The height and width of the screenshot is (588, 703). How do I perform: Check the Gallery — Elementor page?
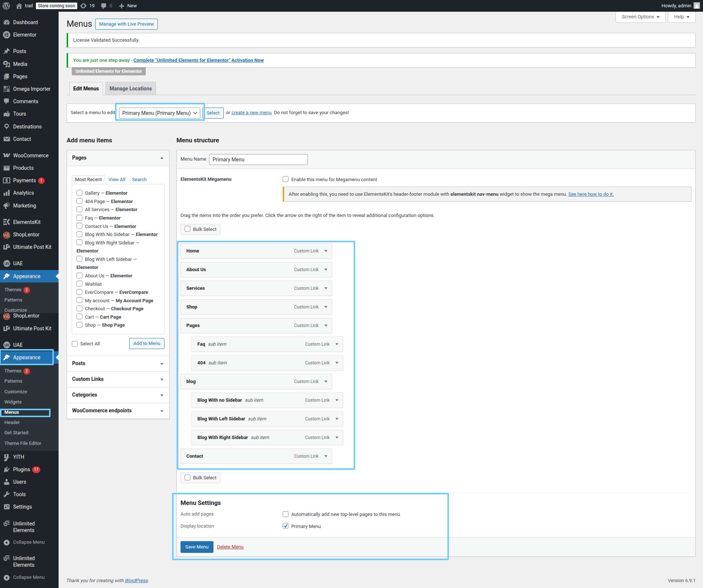click(79, 193)
